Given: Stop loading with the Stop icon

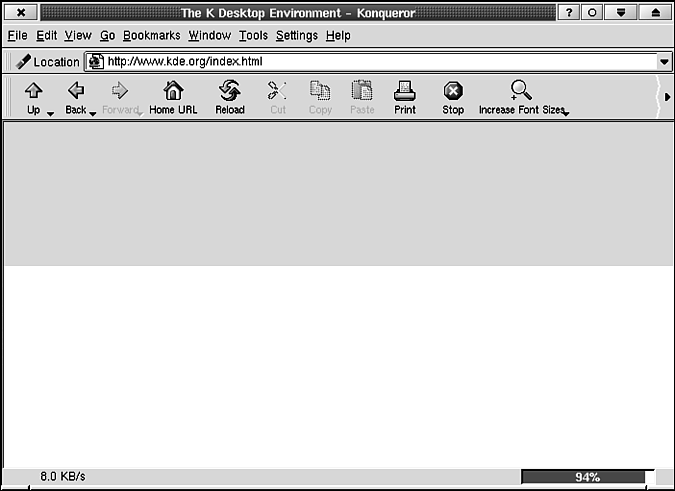Looking at the screenshot, I should coord(453,91).
